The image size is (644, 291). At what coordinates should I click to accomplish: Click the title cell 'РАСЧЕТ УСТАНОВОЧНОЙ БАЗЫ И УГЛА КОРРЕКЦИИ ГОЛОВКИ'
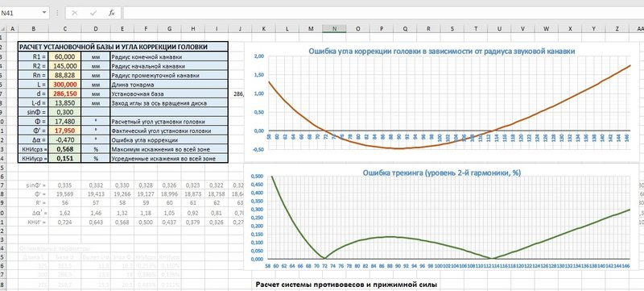(122, 47)
